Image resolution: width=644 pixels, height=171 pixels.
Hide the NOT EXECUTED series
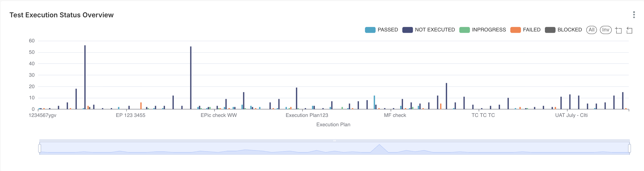pos(435,30)
